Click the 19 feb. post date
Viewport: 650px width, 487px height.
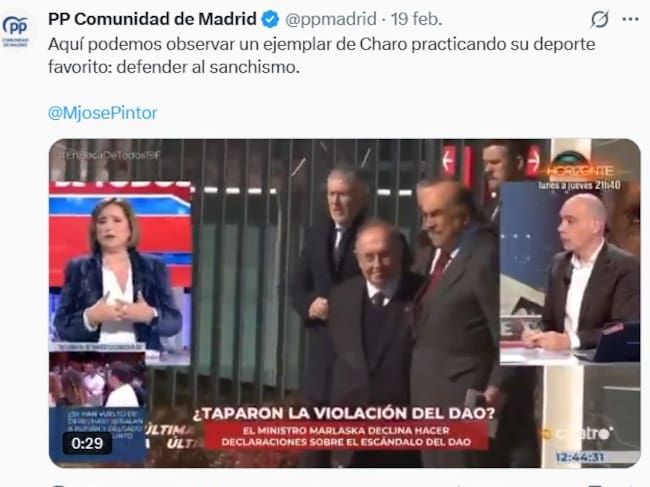click(x=416, y=19)
